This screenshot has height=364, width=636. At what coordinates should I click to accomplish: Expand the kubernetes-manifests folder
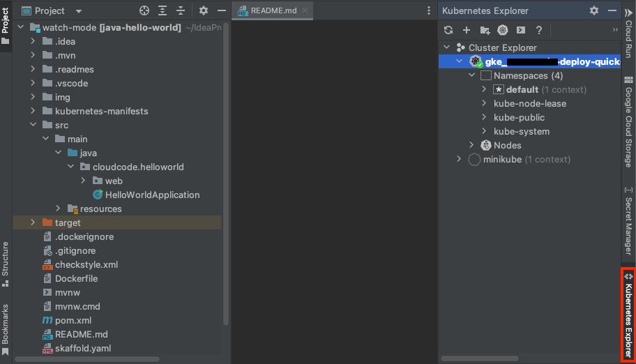pyautogui.click(x=33, y=111)
